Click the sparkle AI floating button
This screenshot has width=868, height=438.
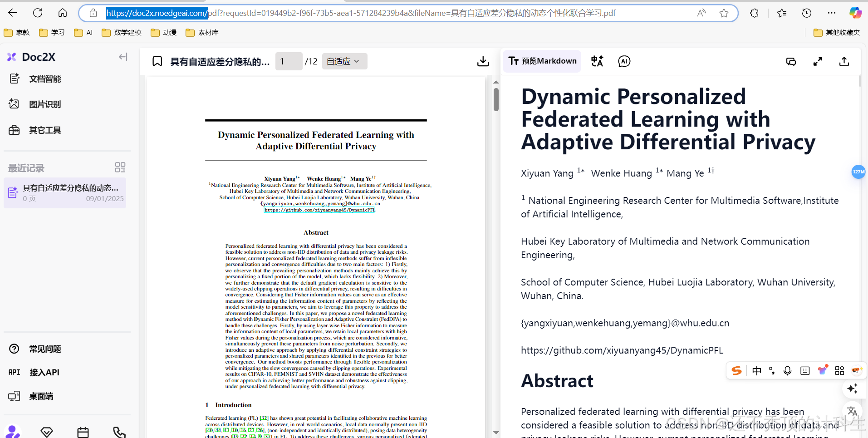click(x=852, y=389)
